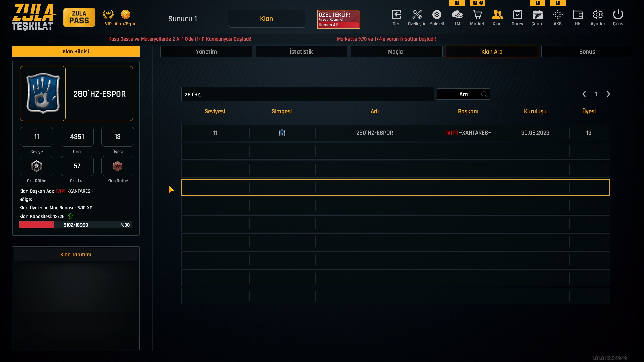Image resolution: width=644 pixels, height=362 pixels.
Task: Click the Klan title button
Action: tap(267, 19)
